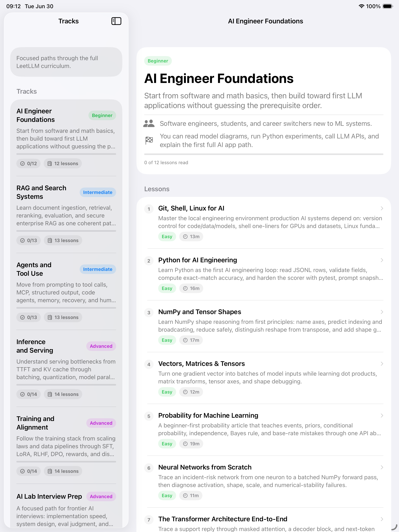This screenshot has width=399, height=532.
Task: Select the Training and Alignment track
Action: [x=66, y=445]
